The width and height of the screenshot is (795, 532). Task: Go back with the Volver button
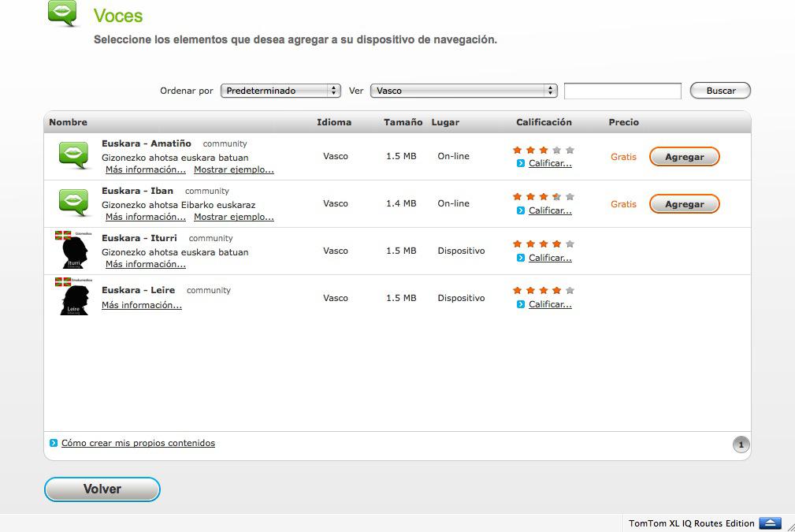click(x=102, y=489)
